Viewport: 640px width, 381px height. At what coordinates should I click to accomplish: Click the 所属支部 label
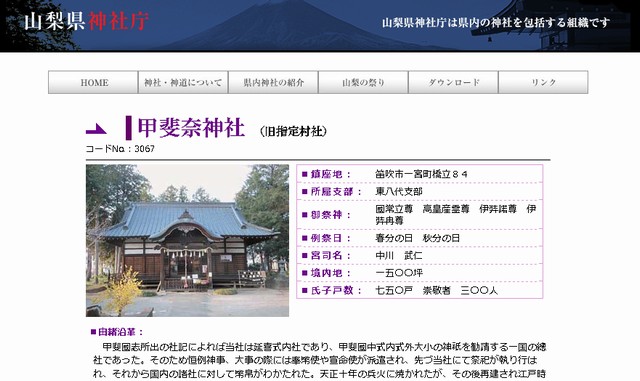[x=331, y=192]
